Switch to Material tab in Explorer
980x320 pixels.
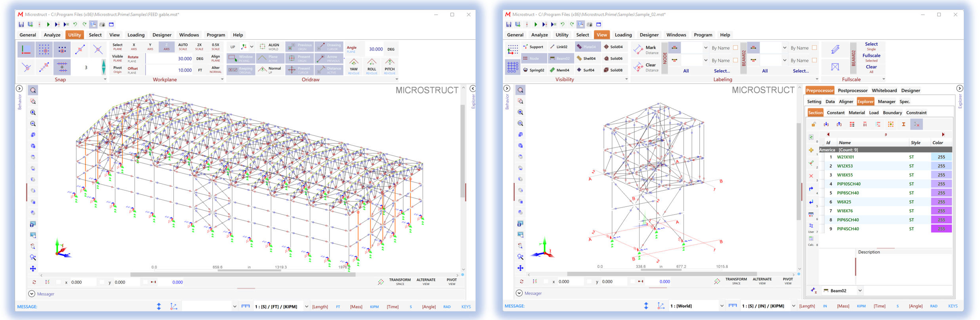857,113
